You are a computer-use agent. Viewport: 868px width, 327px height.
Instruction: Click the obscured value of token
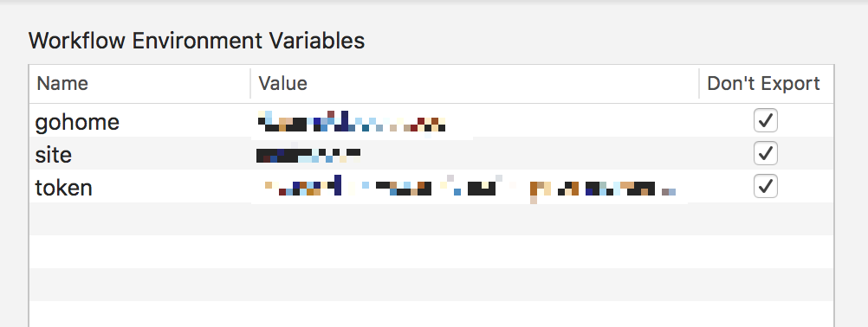click(x=470, y=187)
